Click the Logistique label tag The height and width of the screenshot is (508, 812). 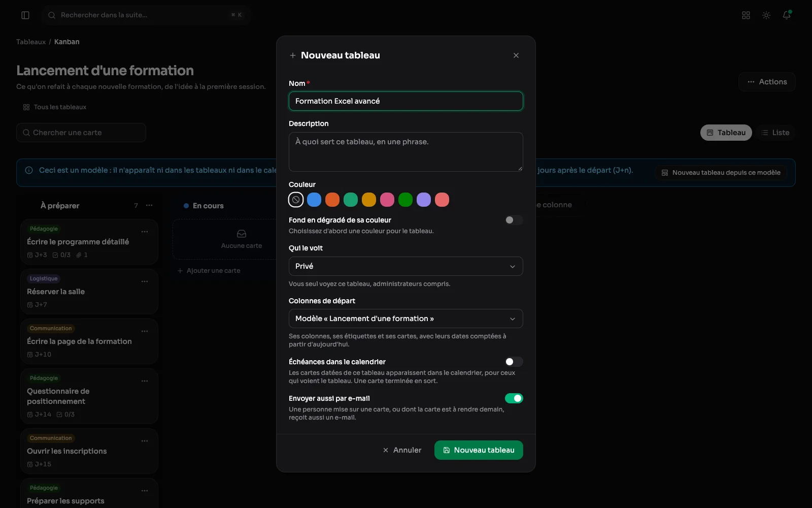44,278
